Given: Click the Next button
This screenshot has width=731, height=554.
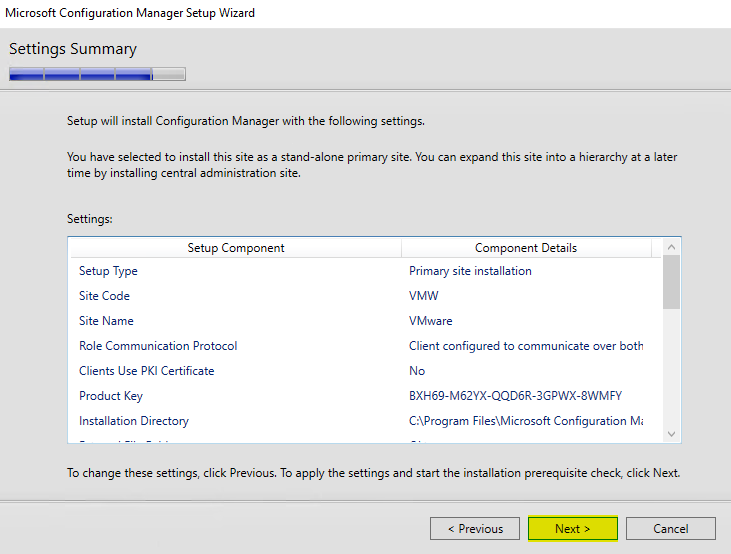Looking at the screenshot, I should click(x=572, y=529).
